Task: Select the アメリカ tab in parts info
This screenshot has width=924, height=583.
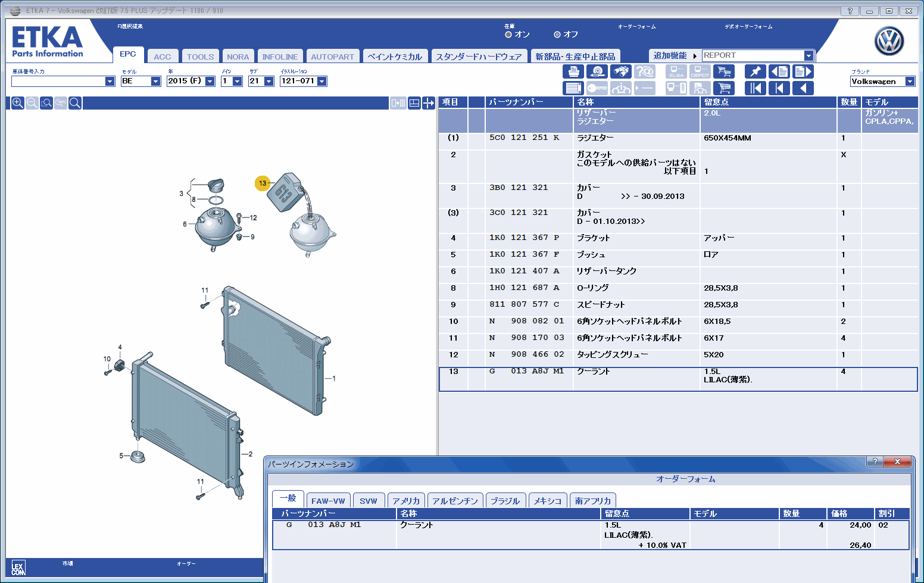Action: pyautogui.click(x=406, y=501)
